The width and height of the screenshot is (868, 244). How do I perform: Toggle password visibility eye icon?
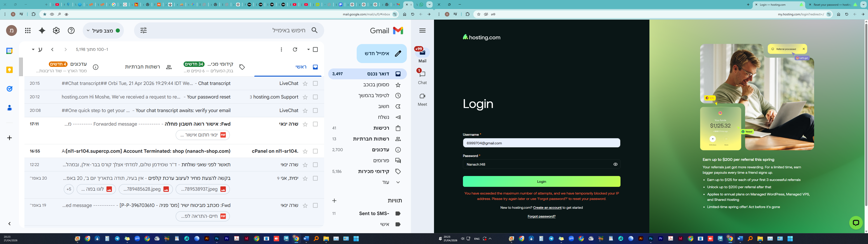(615, 164)
